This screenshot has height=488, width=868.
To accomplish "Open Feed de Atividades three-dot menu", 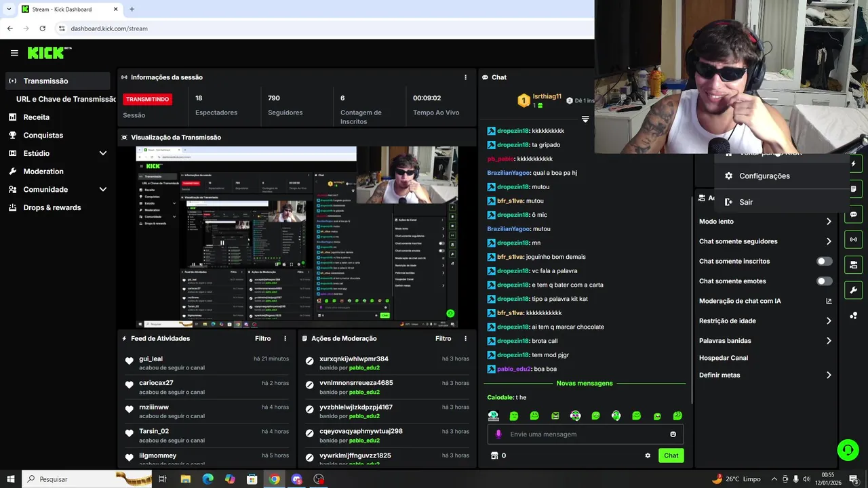I will point(285,338).
